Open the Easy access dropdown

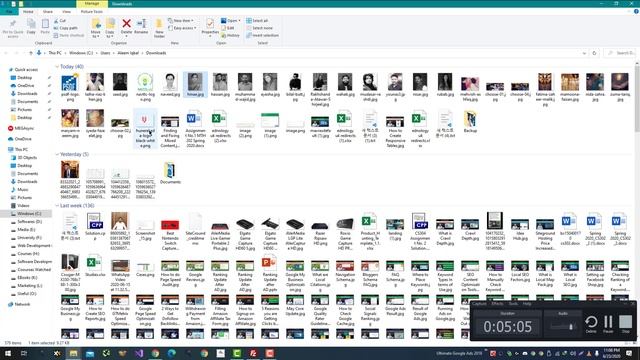tap(182, 28)
